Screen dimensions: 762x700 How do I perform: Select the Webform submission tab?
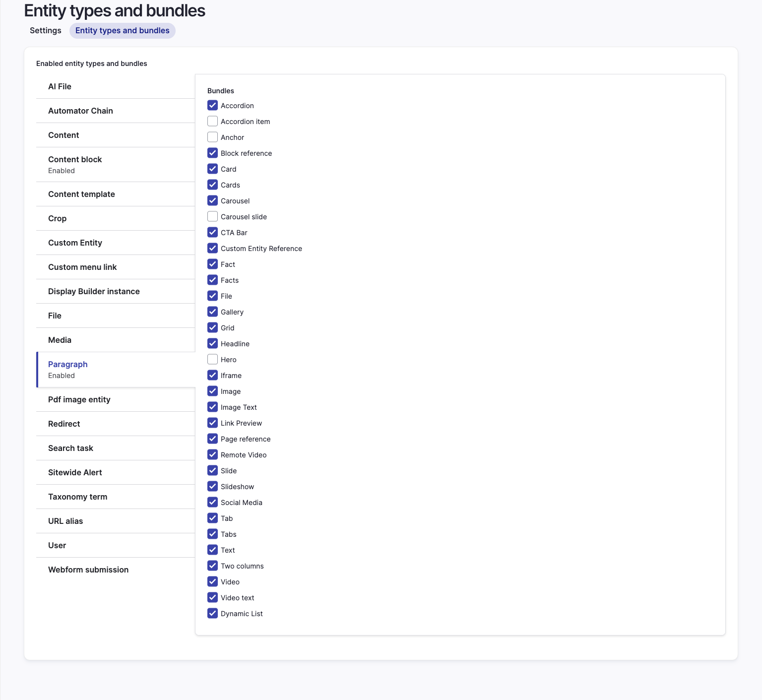click(116, 570)
